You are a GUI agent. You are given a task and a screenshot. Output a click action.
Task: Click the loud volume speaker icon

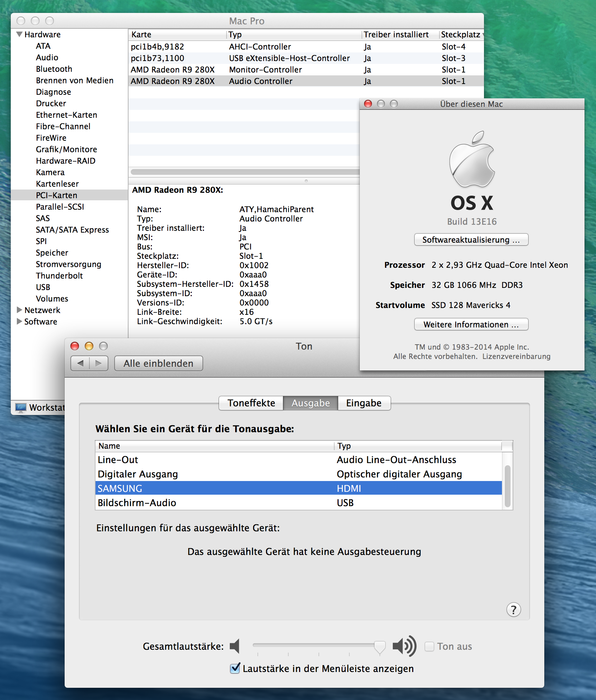404,646
